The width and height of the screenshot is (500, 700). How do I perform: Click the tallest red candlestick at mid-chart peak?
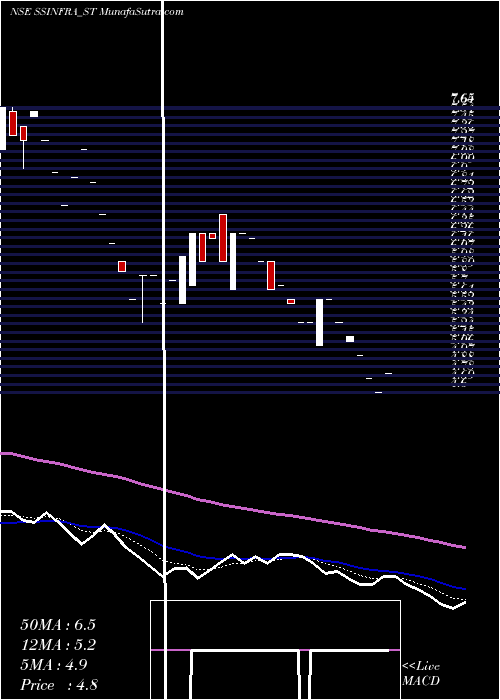click(x=223, y=238)
